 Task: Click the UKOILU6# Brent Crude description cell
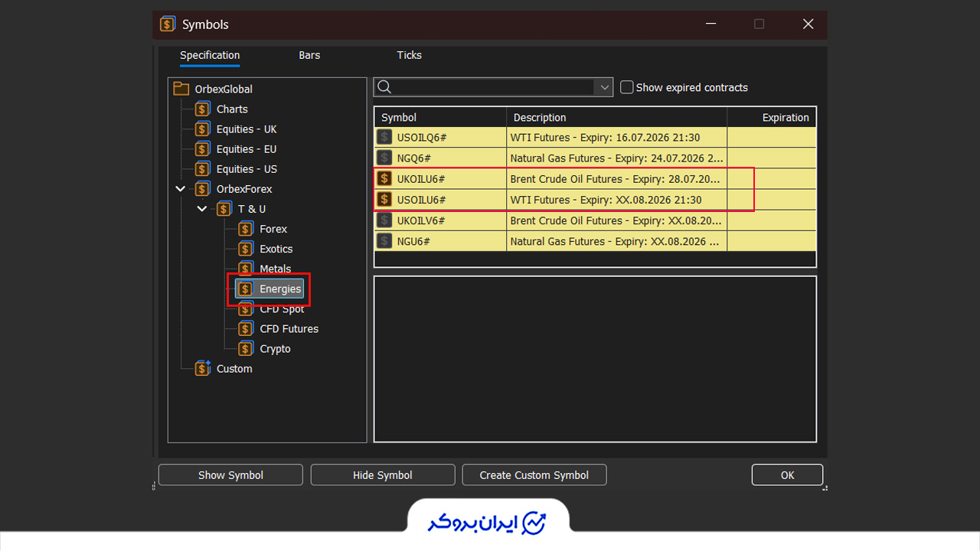pyautogui.click(x=616, y=178)
